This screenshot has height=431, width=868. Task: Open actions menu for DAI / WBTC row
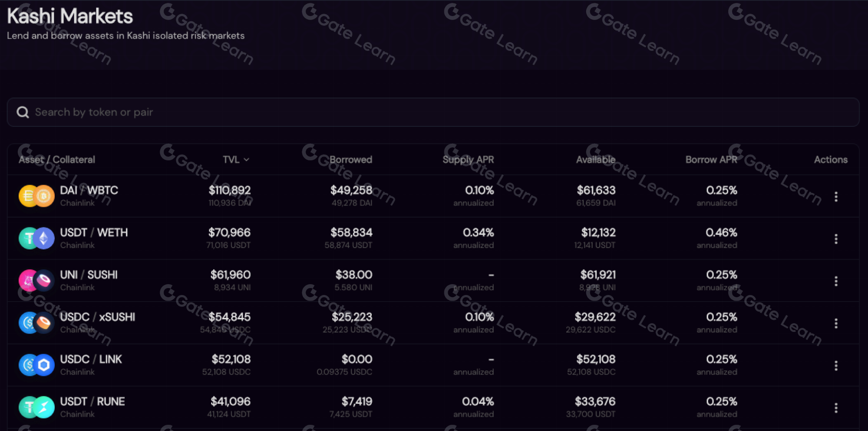(835, 197)
